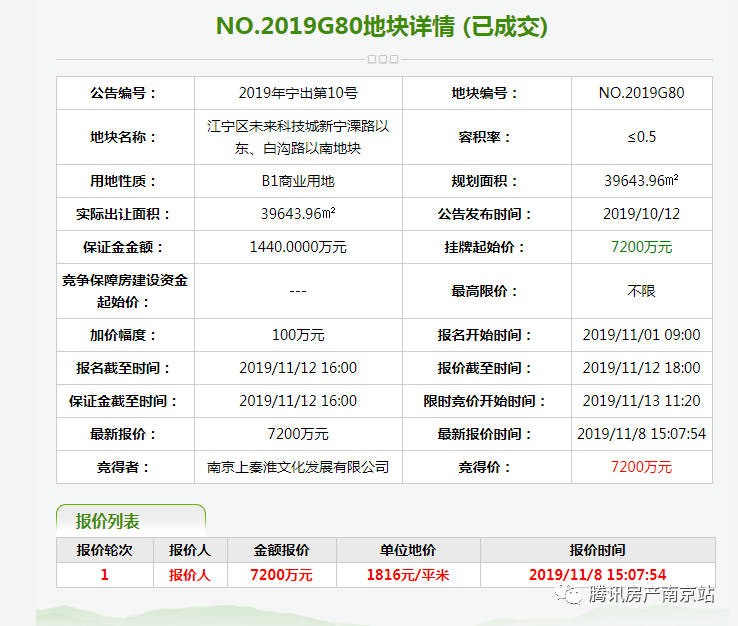
Task: Click the plot number value NO.2019G80
Action: point(642,93)
